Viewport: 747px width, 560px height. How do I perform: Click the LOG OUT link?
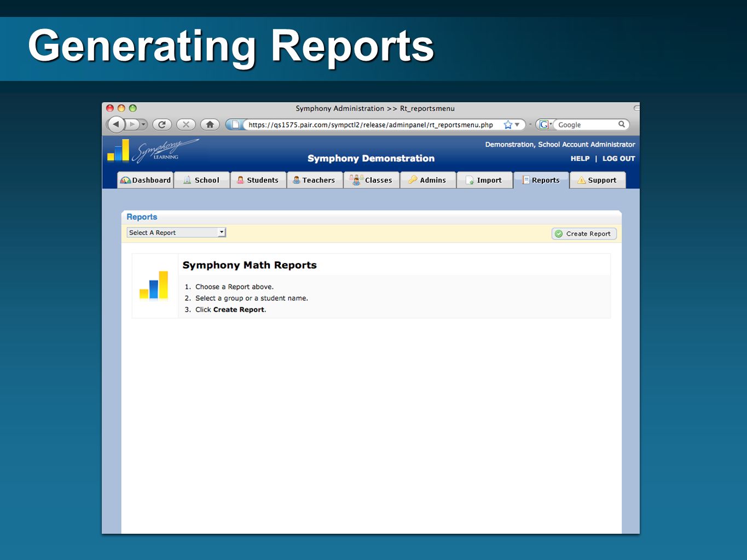pyautogui.click(x=619, y=159)
